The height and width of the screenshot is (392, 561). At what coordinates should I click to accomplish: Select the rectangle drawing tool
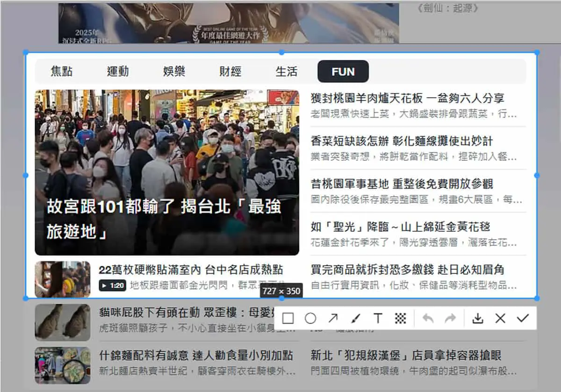click(x=288, y=319)
